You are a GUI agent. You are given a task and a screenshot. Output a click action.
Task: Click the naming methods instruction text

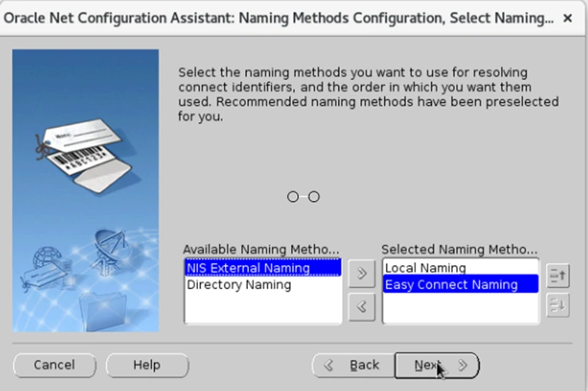coord(368,94)
